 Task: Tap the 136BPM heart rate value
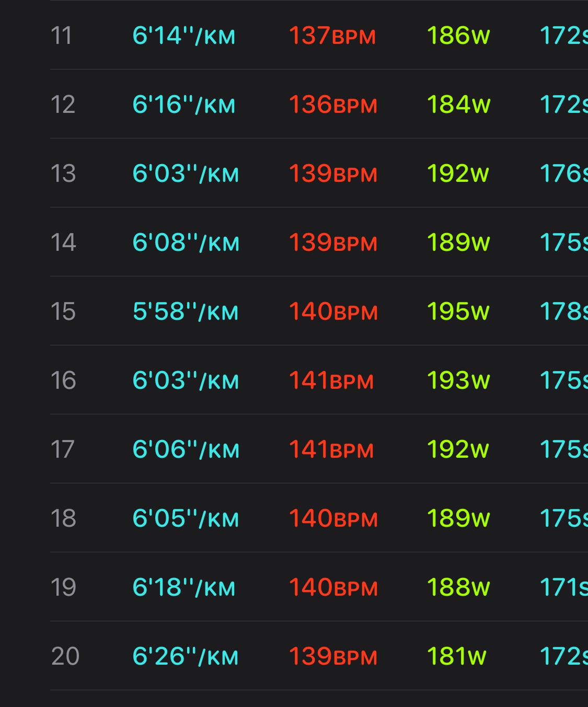pos(333,105)
